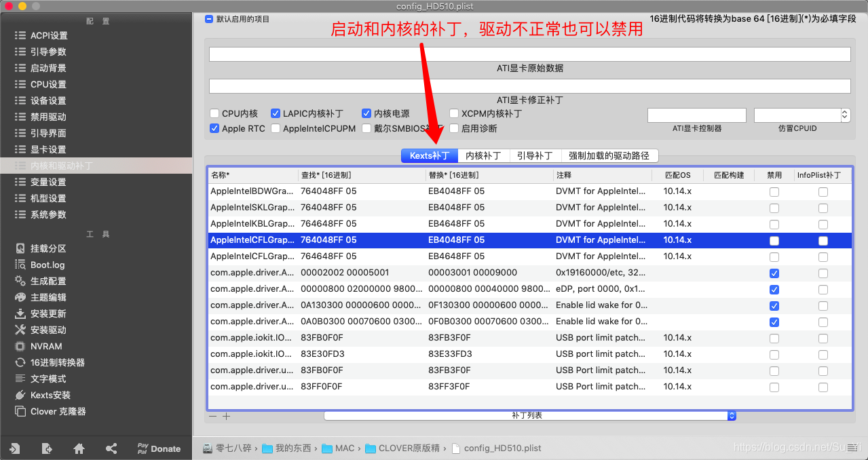868x460 pixels.
Task: Click the minus button to remove patch
Action: [212, 416]
